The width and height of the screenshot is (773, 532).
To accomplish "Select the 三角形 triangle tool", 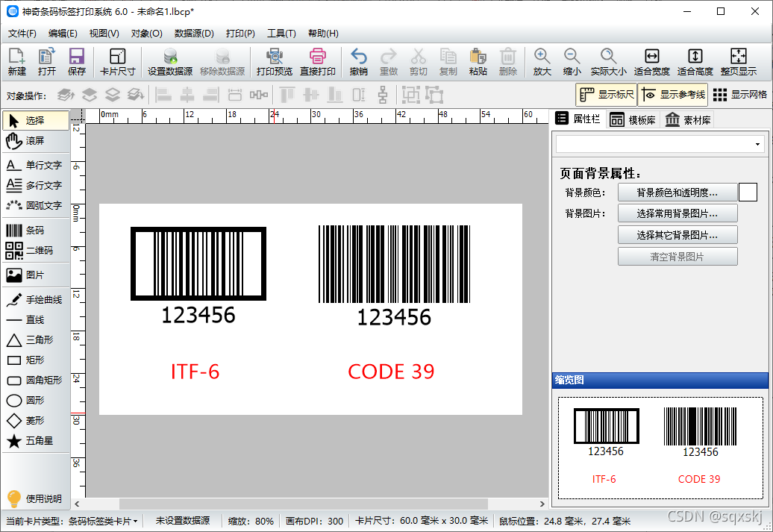I will [x=36, y=340].
